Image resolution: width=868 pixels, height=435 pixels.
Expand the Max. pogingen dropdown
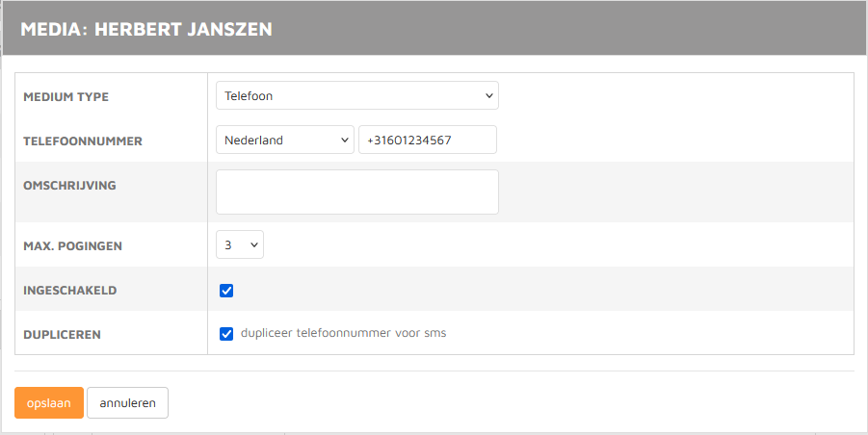pyautogui.click(x=239, y=245)
